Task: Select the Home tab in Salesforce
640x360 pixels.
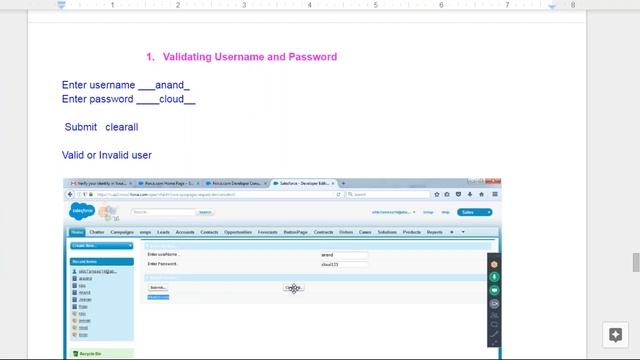Action: click(x=77, y=232)
